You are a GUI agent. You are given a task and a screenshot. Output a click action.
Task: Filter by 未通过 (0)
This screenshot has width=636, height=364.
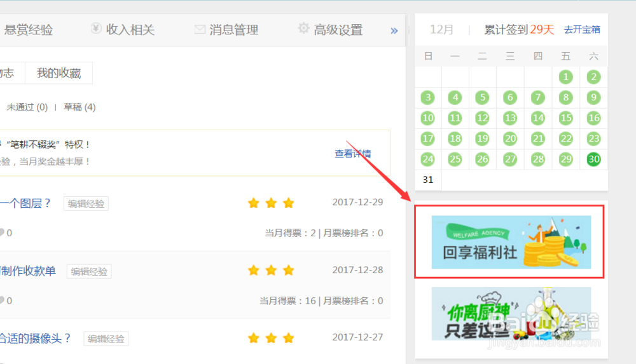click(27, 107)
